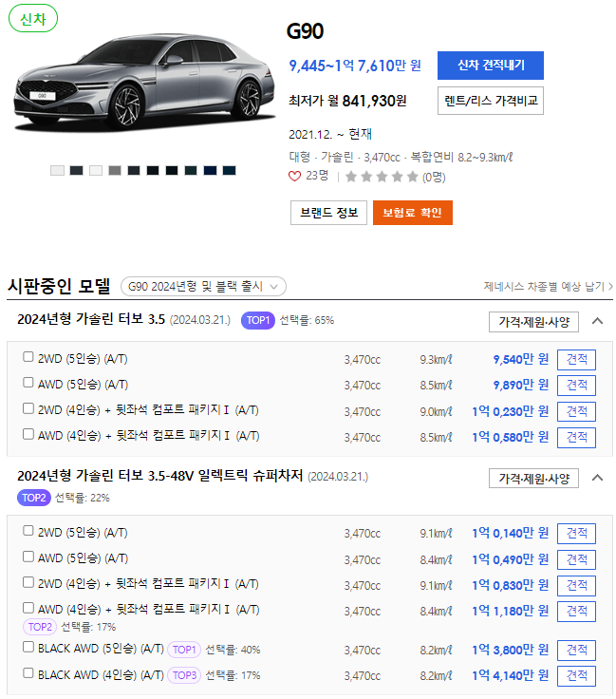
Task: Click the 9,540만 원 price
Action: 521,359
